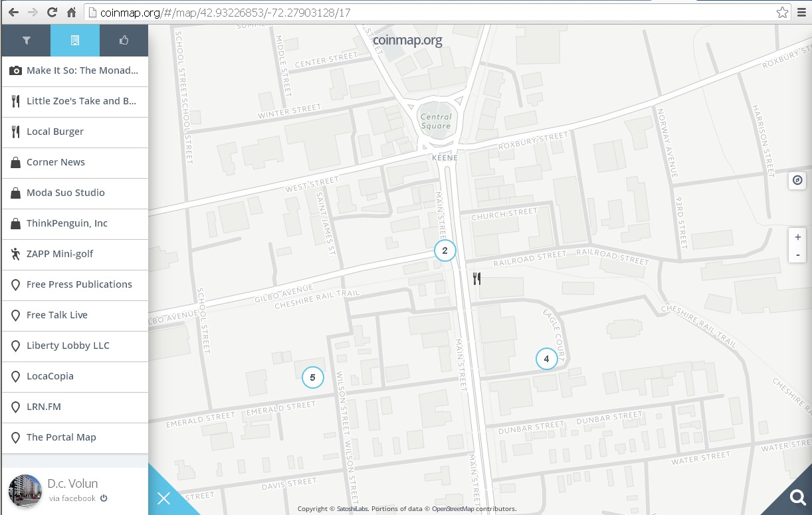Viewport: 812px width, 515px height.
Task: Click the D.c. Volun profile picture
Action: (x=25, y=491)
